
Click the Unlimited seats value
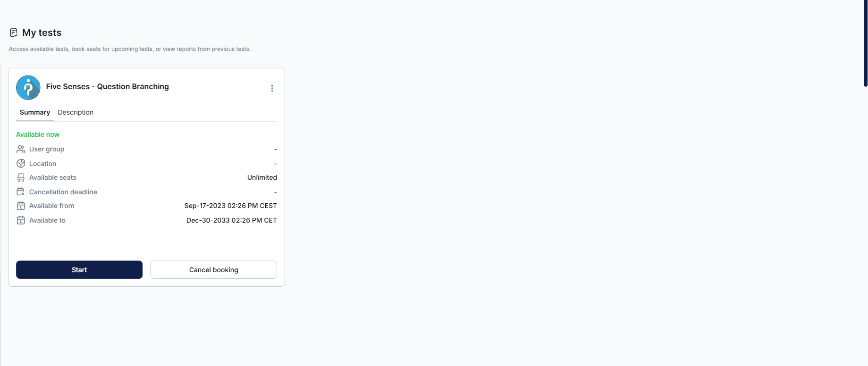[x=262, y=177]
